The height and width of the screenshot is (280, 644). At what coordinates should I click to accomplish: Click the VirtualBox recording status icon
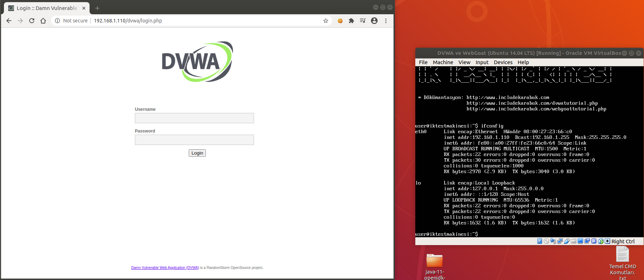tap(587, 241)
